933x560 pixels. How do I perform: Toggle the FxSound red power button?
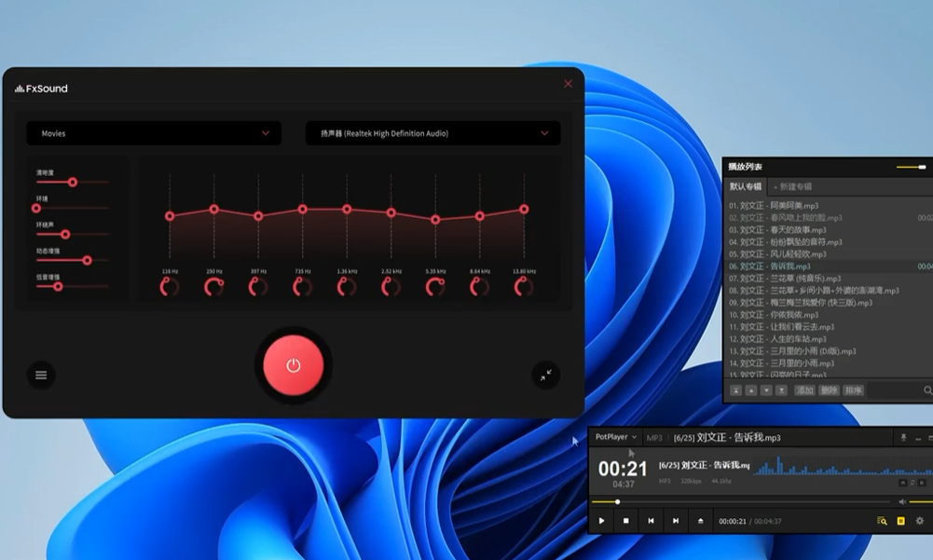tap(294, 365)
